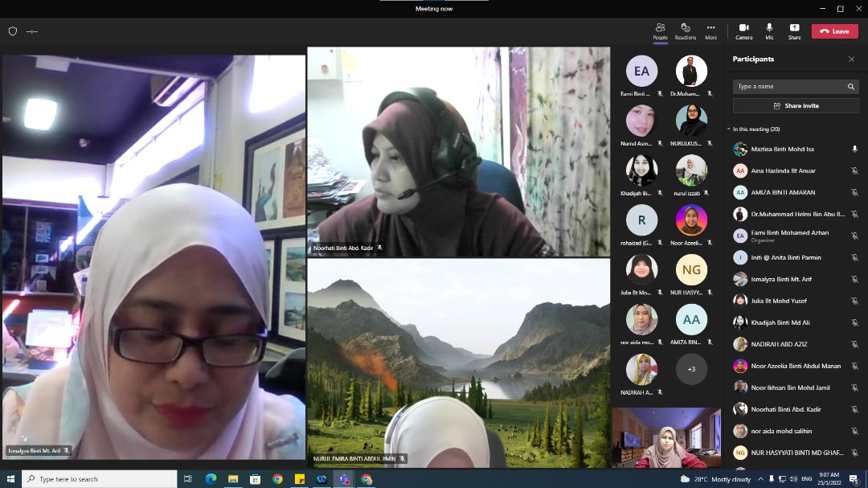Click Noorhati Binti Abd. Kadir video tile
This screenshot has height=488, width=868.
(458, 151)
